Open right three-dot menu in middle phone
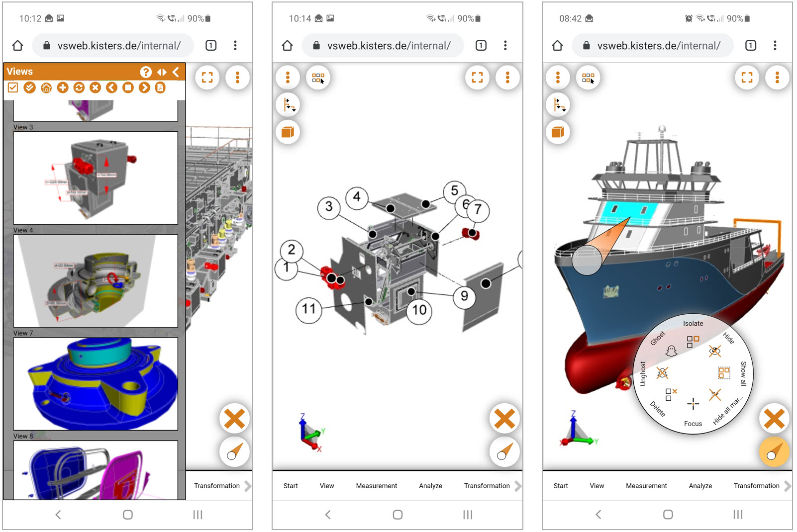797x532 pixels. click(x=507, y=78)
